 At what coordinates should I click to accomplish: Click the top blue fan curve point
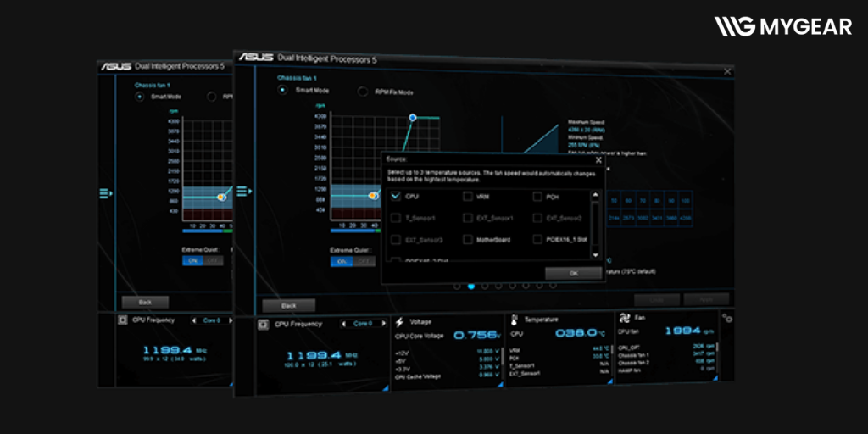click(413, 117)
